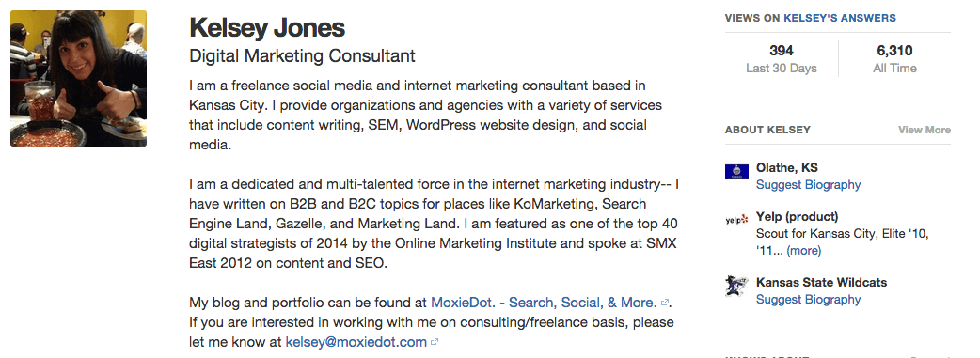Click the Digital Marketing Consultant tagline

303,55
